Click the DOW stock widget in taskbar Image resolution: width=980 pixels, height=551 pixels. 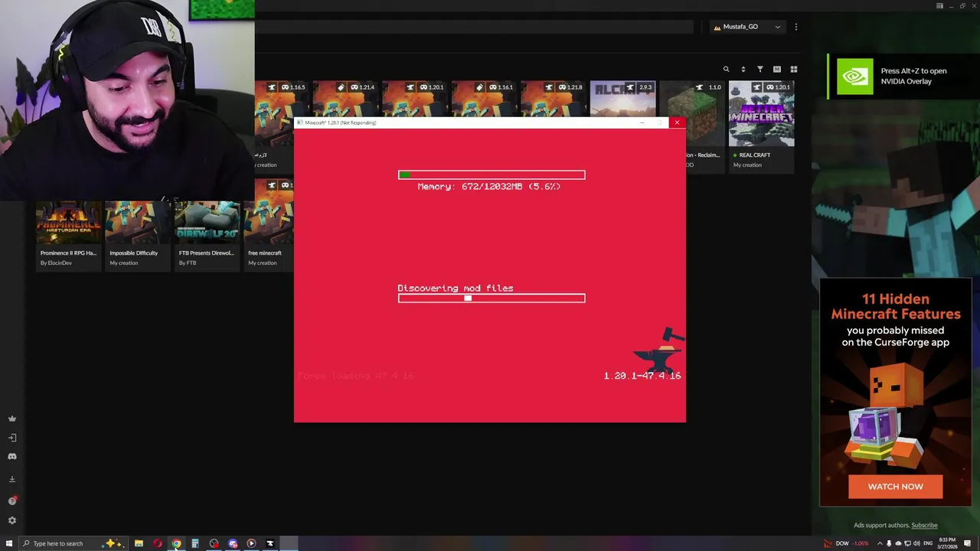coord(846,543)
